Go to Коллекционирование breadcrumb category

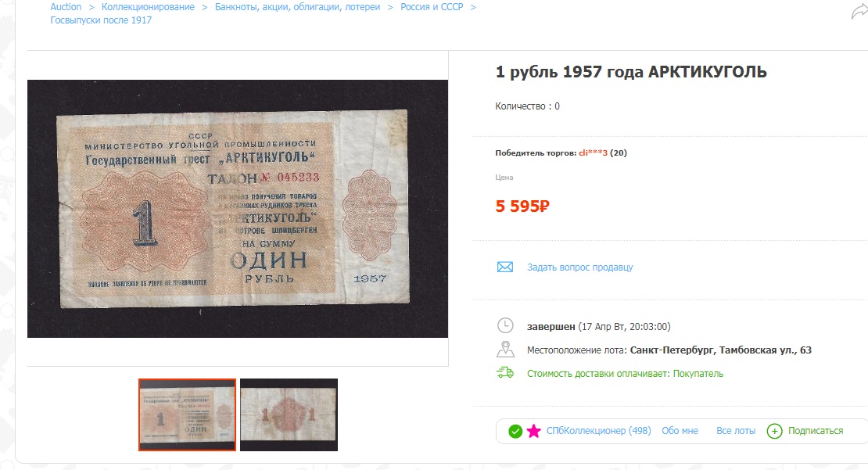click(x=148, y=6)
